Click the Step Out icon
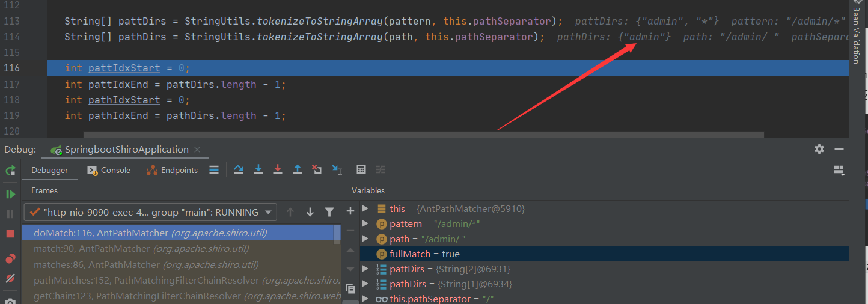This screenshot has height=304, width=868. (297, 170)
